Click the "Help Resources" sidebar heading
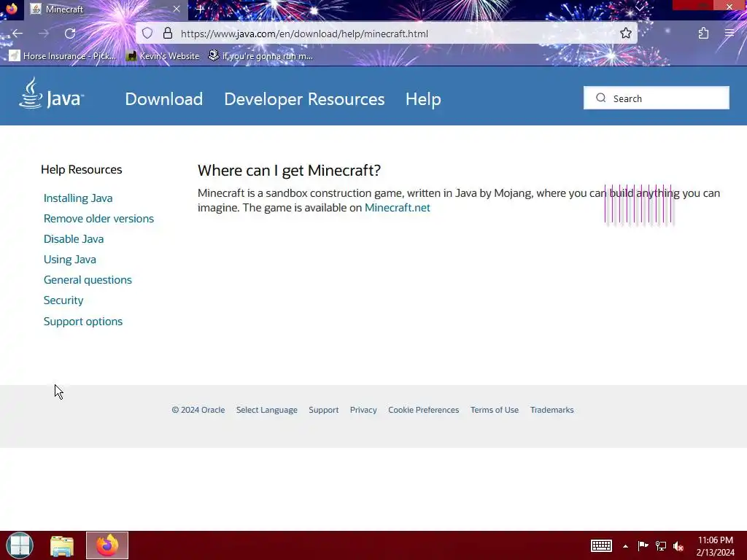Image resolution: width=747 pixels, height=560 pixels. pos(82,169)
